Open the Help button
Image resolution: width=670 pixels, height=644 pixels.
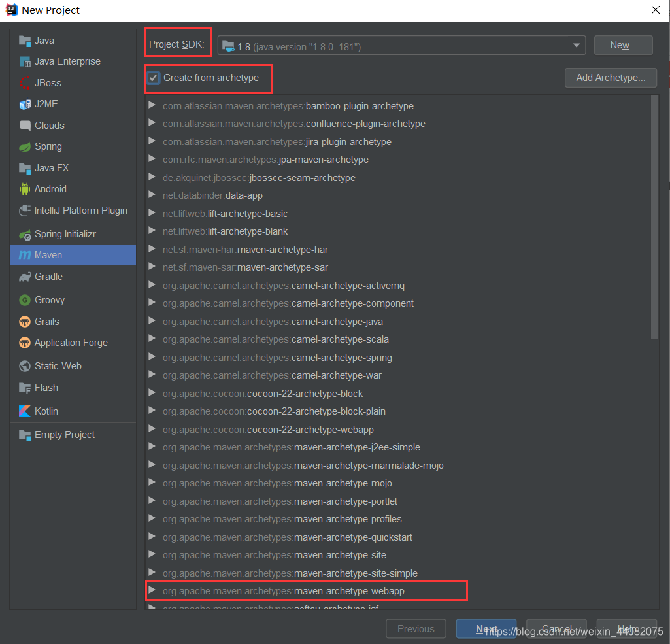626,628
